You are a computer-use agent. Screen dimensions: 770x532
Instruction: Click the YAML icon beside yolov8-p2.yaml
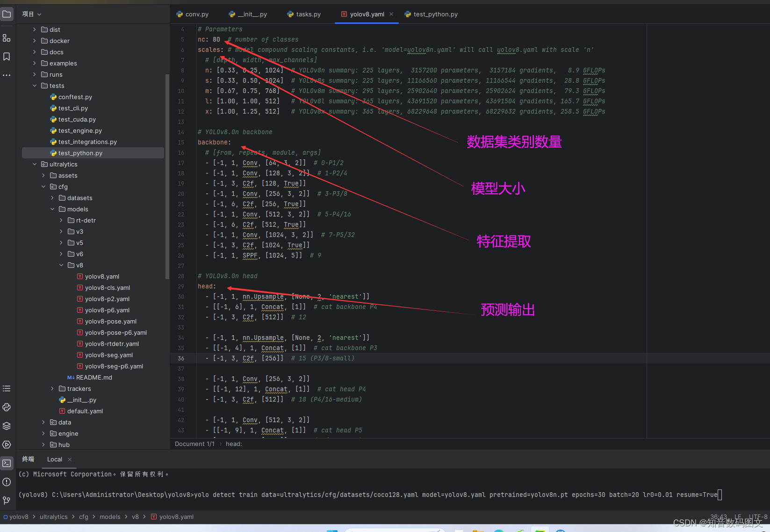[80, 299]
